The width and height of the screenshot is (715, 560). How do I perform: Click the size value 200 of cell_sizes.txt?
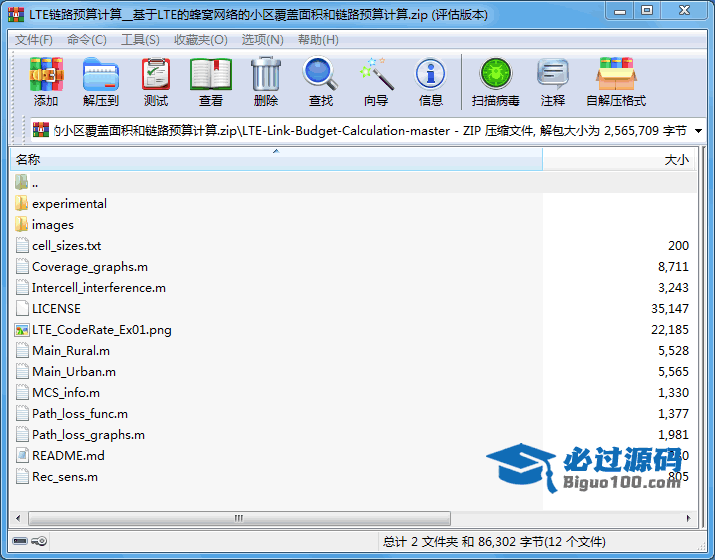pyautogui.click(x=679, y=246)
